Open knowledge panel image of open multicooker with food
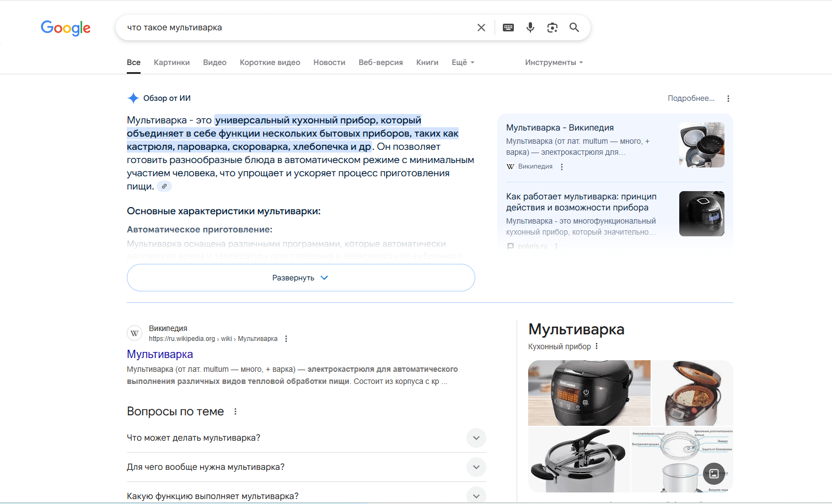Image resolution: width=832 pixels, height=504 pixels. [x=693, y=393]
